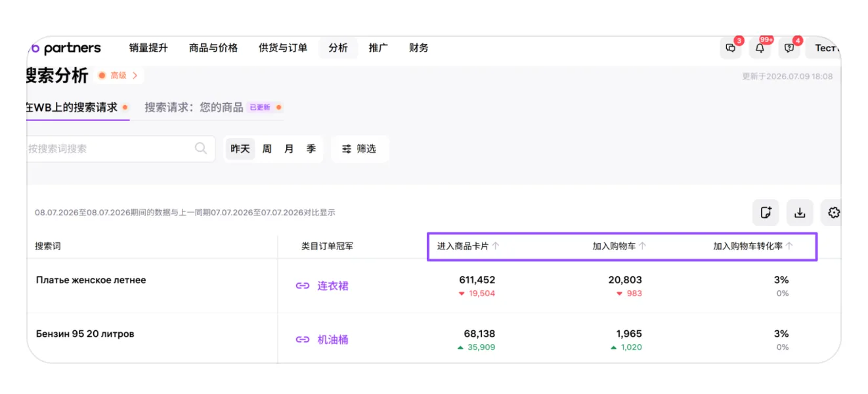Click the search magnifier icon
The height and width of the screenshot is (394, 868).
(201, 148)
